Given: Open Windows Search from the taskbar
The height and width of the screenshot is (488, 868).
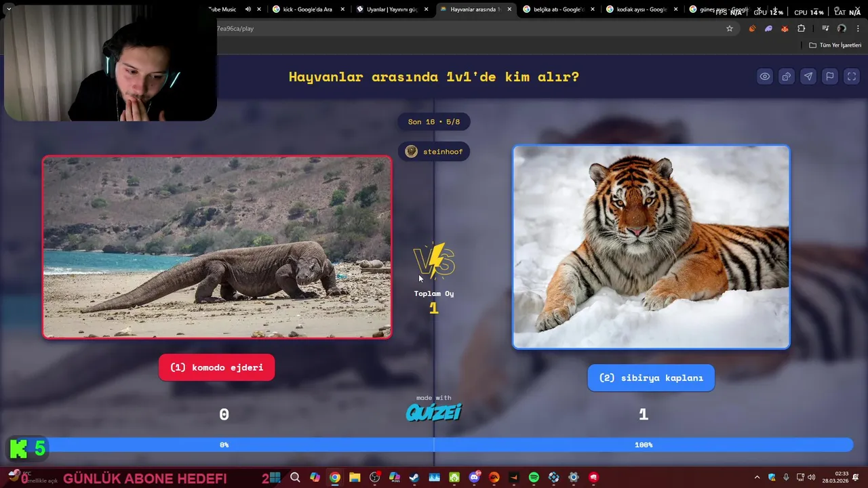Looking at the screenshot, I should coord(295,477).
